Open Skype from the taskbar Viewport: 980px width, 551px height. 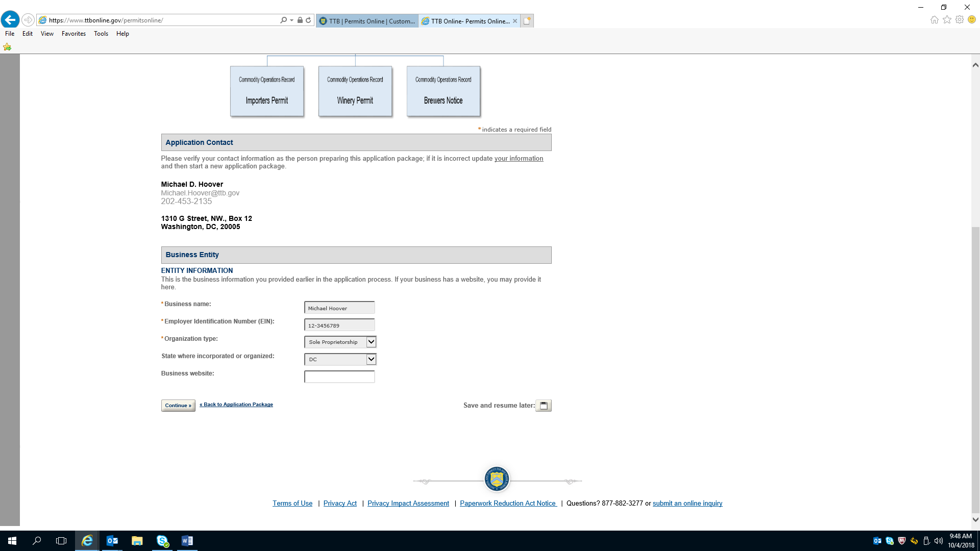pyautogui.click(x=162, y=541)
